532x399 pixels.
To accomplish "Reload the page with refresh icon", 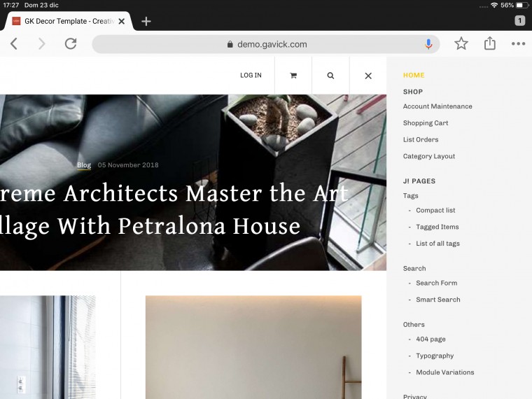I will (x=71, y=44).
